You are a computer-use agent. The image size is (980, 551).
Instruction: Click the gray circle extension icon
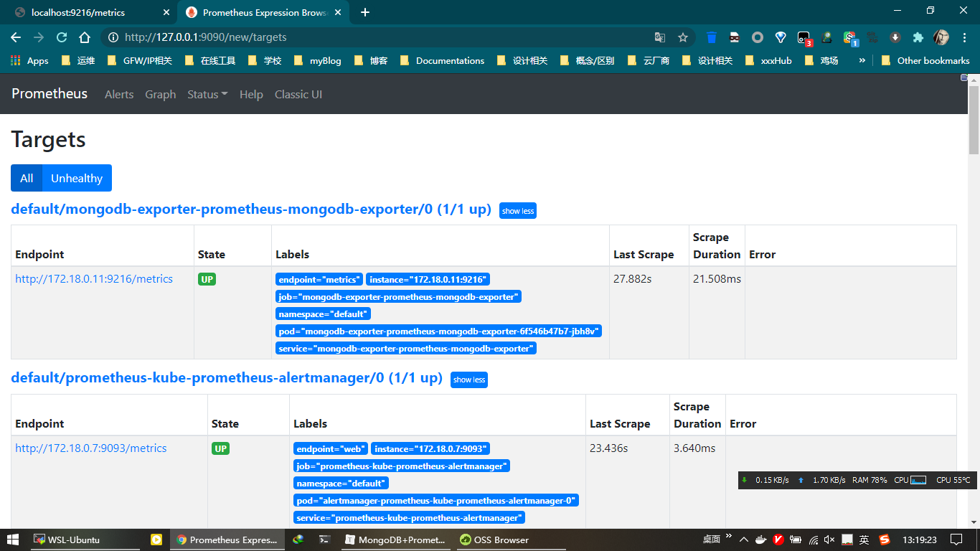point(758,37)
